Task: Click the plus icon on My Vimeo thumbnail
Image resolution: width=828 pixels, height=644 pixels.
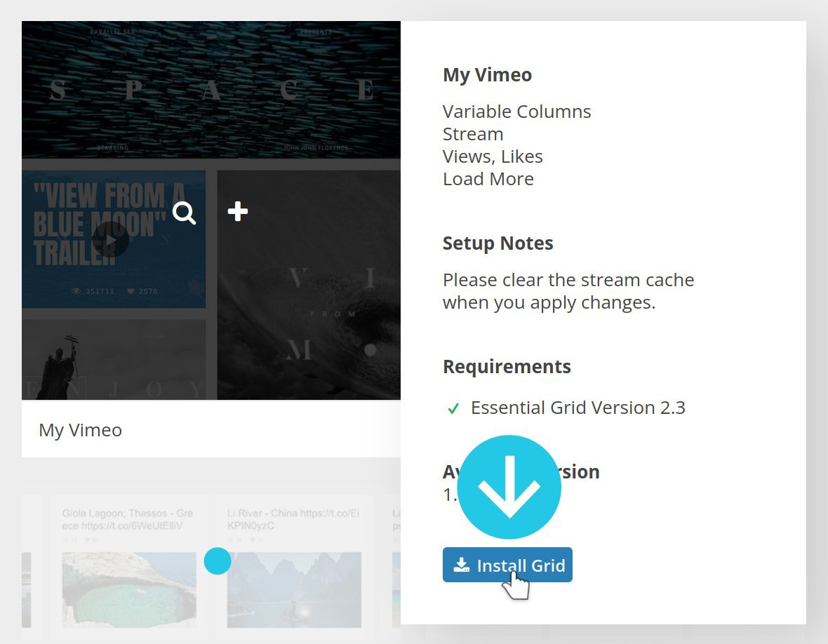Action: [x=238, y=212]
